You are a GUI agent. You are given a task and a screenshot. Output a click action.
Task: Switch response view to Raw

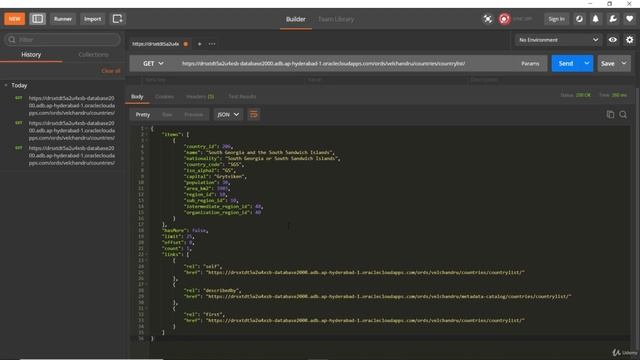tap(167, 115)
